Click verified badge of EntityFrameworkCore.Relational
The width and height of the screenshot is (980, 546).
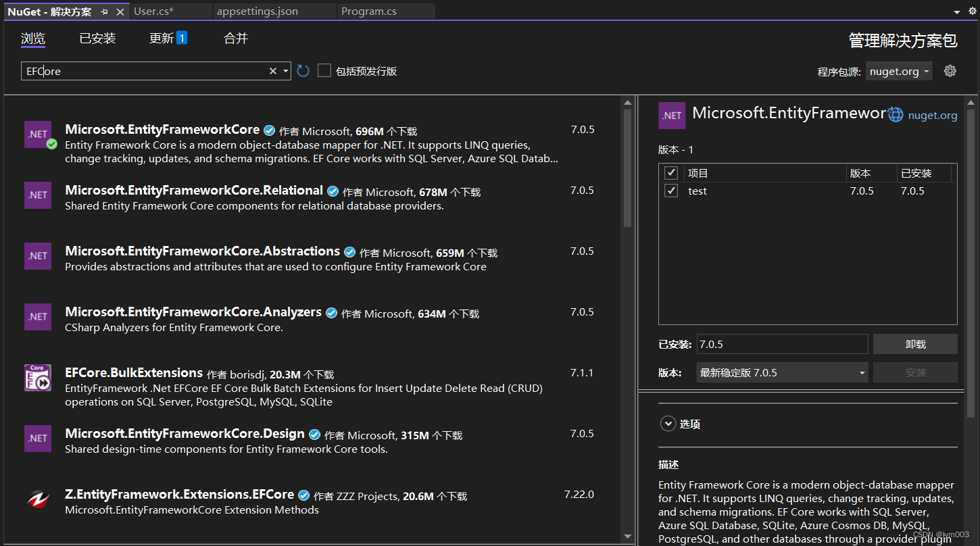[333, 191]
